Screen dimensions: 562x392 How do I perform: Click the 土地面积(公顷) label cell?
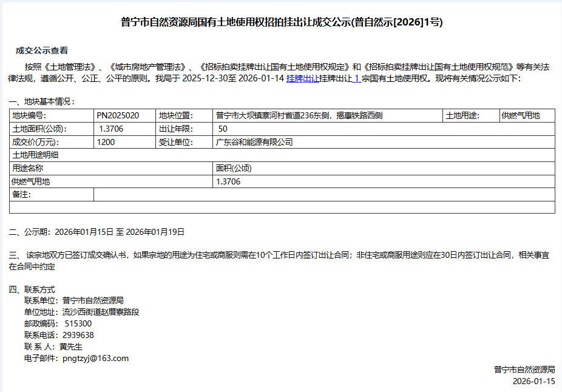39,129
